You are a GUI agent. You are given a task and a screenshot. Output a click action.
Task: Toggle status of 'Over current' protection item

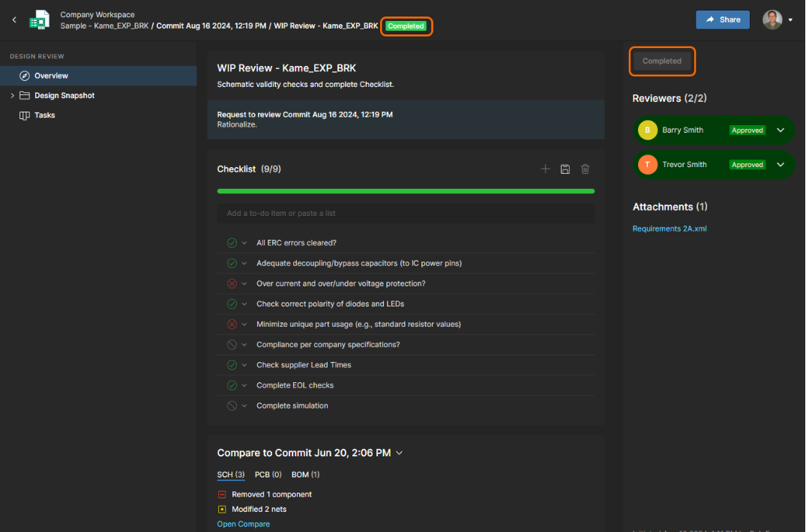(x=232, y=284)
